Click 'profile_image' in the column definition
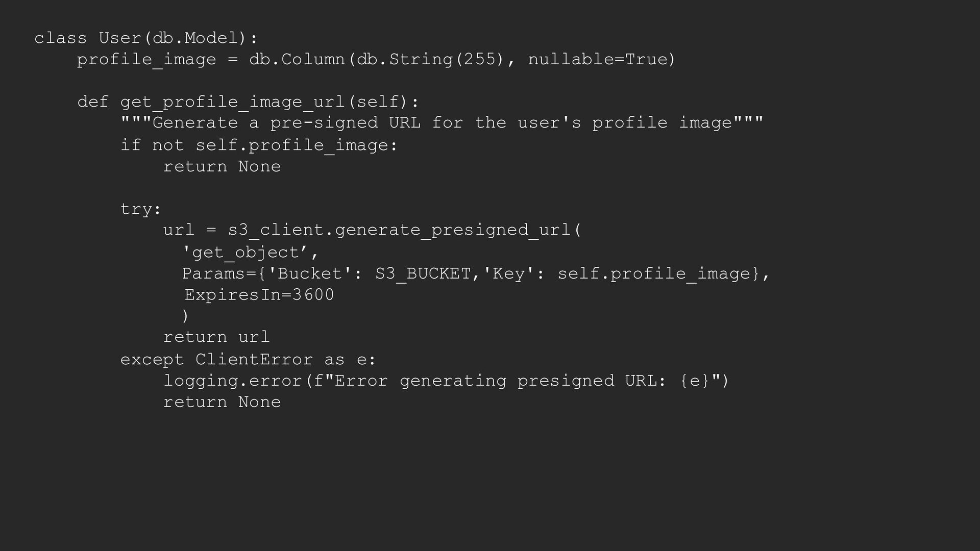 click(146, 60)
